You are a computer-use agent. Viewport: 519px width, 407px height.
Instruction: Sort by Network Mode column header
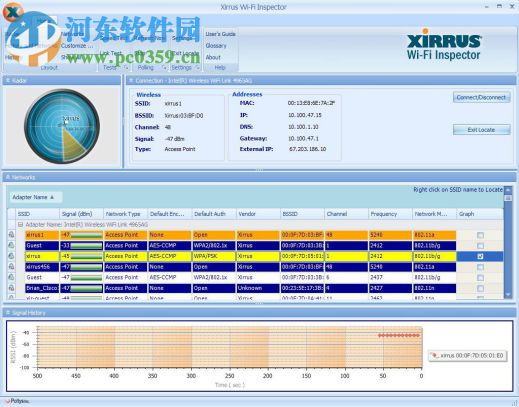pos(434,214)
